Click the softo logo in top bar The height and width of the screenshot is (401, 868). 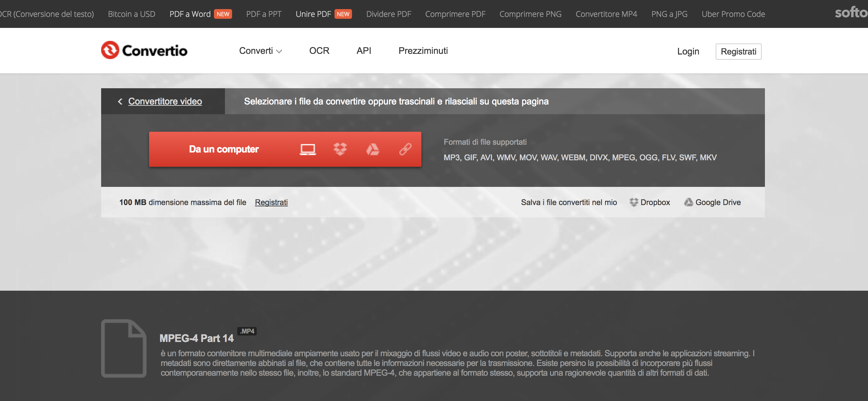(x=851, y=13)
